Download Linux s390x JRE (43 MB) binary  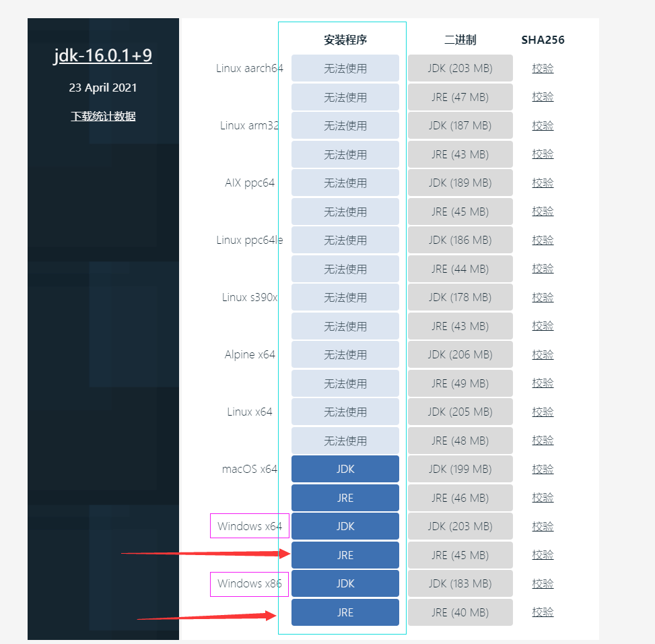460,326
